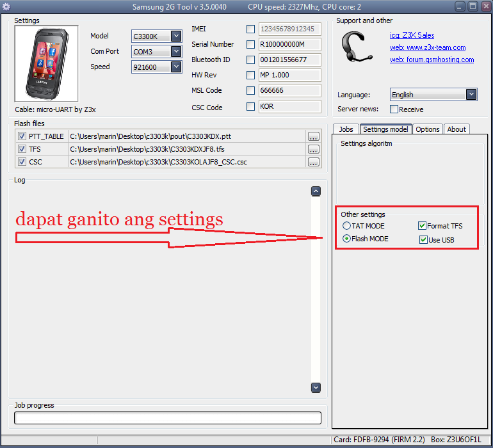This screenshot has width=493, height=448.
Task: Click the browse button for CSC file
Action: pos(313,162)
